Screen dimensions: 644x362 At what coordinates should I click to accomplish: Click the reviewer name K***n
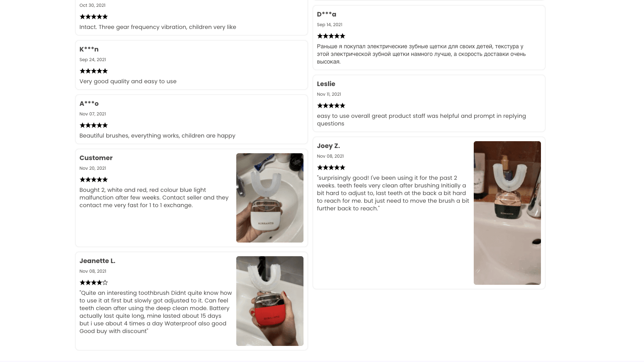[x=89, y=49]
